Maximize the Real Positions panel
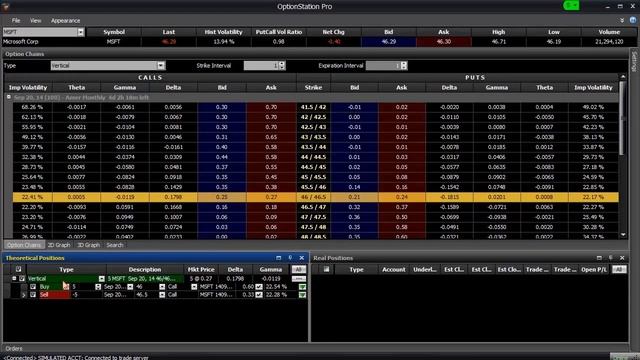Image resolution: width=640 pixels, height=360 pixels. point(599,258)
